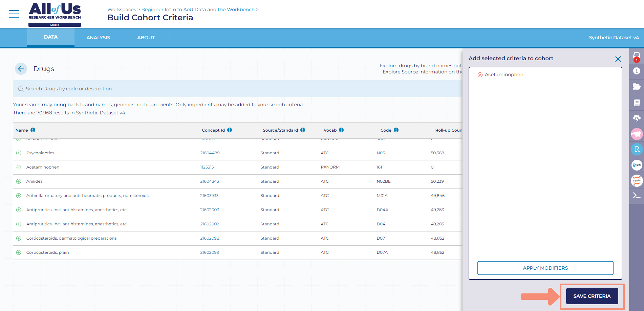Open the help info sidebar icon
644x311 pixels.
tap(637, 71)
